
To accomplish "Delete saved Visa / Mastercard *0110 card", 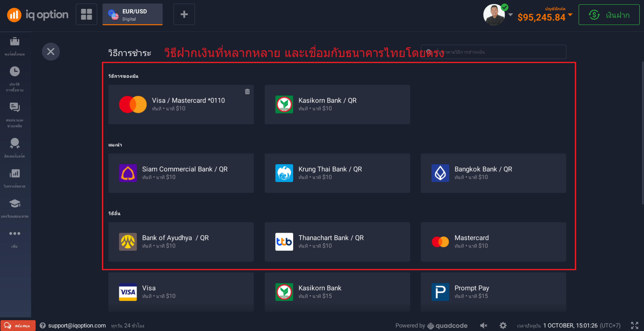I will 247,92.
